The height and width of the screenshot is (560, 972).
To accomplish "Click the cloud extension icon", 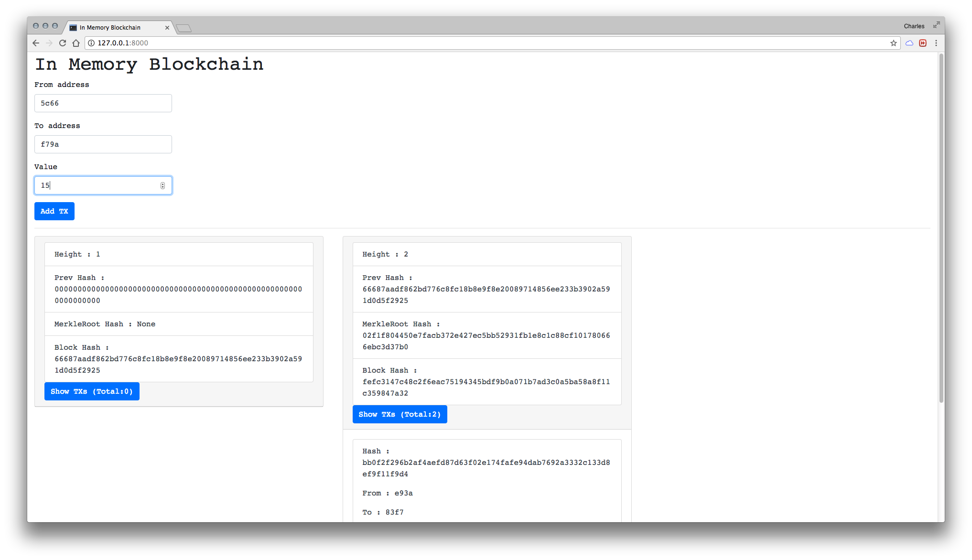I will tap(909, 43).
